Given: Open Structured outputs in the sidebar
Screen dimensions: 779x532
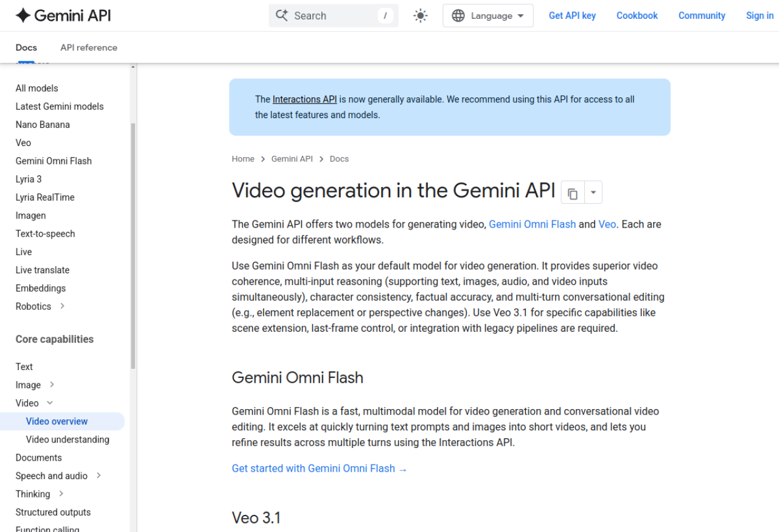Looking at the screenshot, I should click(x=53, y=513).
